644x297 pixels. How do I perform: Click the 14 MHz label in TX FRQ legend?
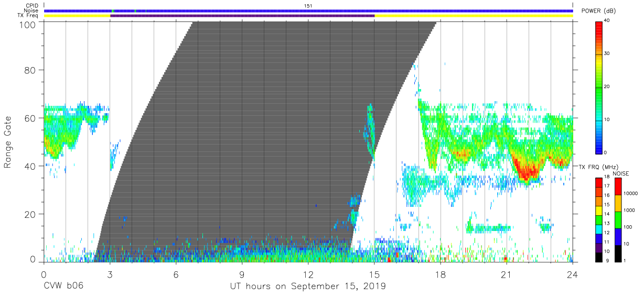[606, 215]
